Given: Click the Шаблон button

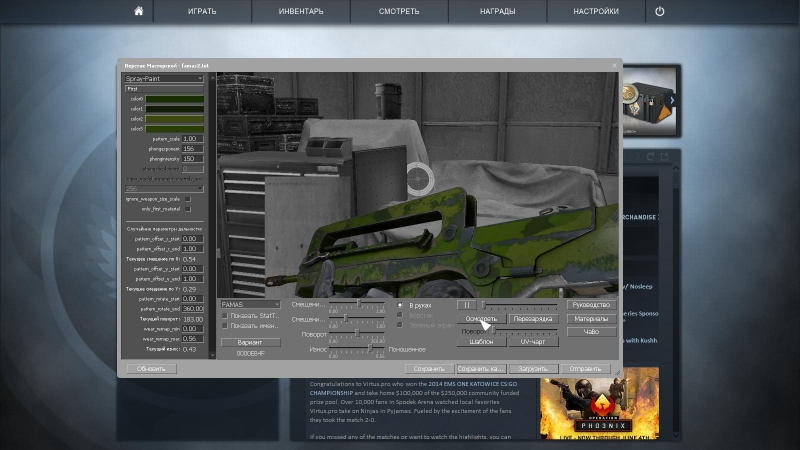Looking at the screenshot, I should [x=481, y=341].
